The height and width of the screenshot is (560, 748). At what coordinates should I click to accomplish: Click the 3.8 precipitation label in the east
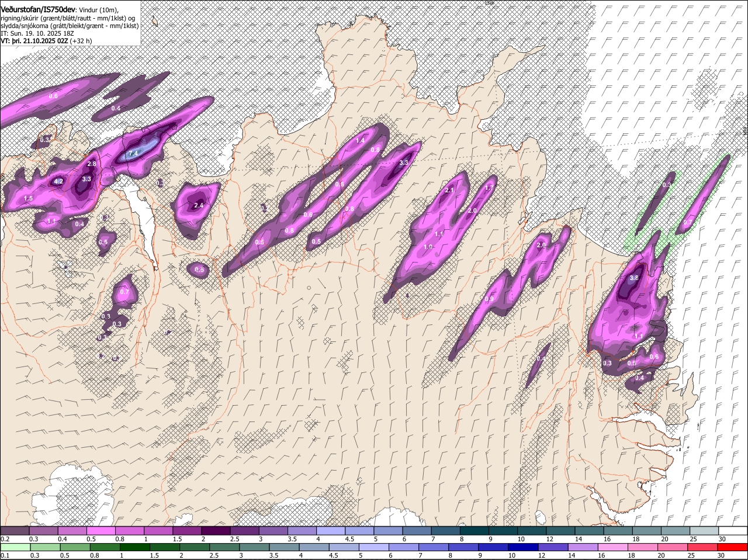(x=634, y=278)
